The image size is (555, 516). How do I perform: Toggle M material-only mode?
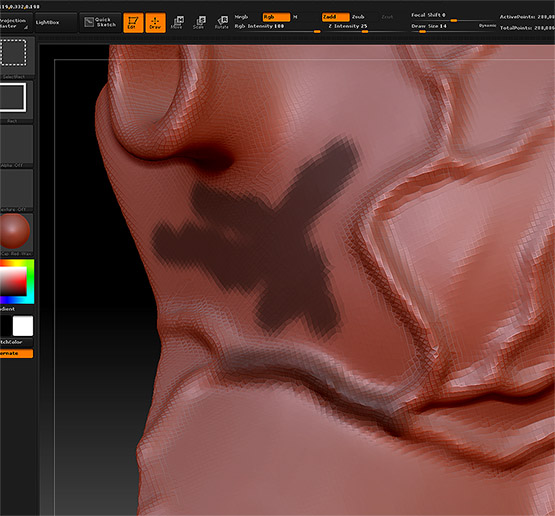point(296,17)
